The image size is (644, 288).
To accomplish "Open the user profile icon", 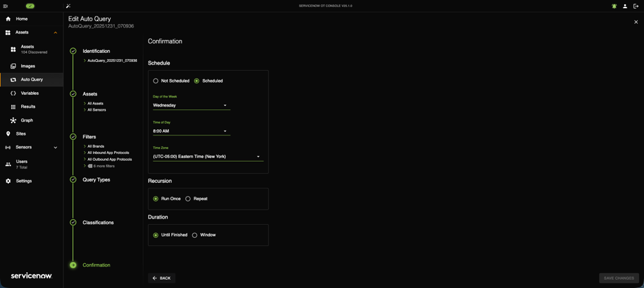I will point(625,6).
